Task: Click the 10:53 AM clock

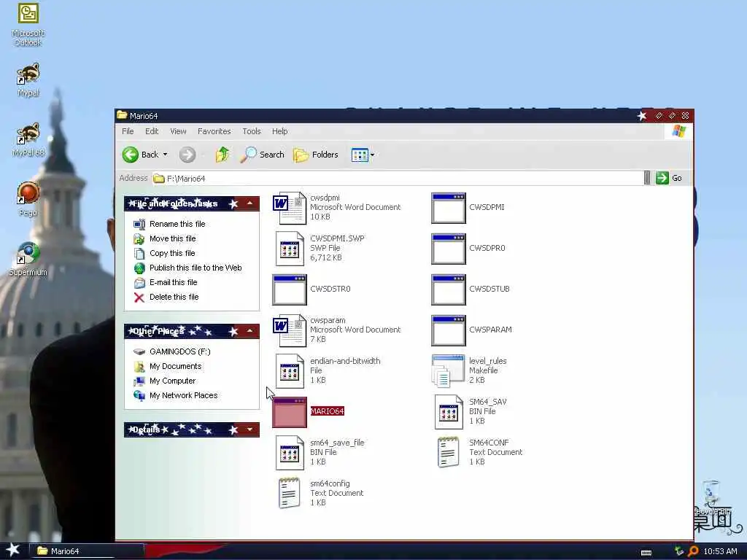Action: 720,551
